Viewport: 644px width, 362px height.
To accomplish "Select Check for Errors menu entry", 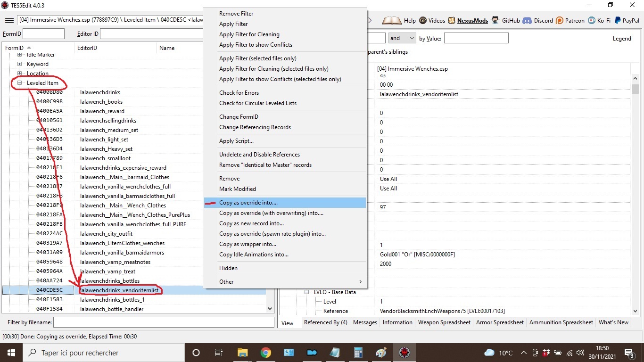I will tap(239, 93).
